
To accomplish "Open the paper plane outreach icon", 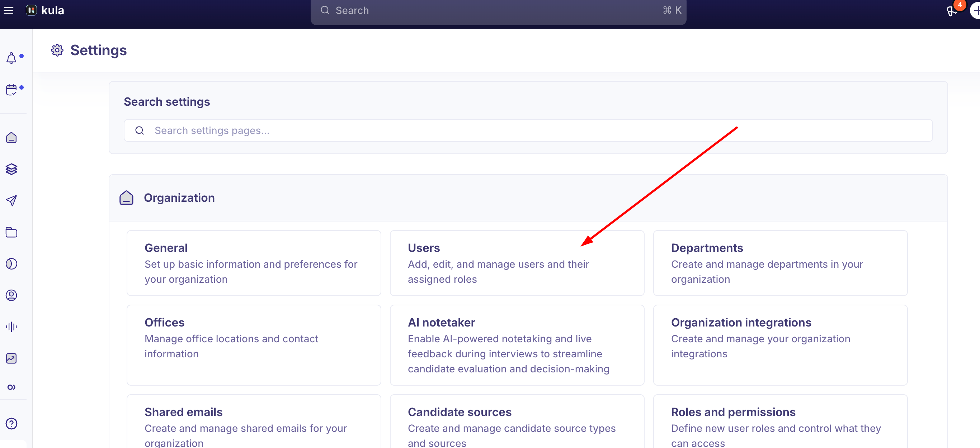I will 11,200.
